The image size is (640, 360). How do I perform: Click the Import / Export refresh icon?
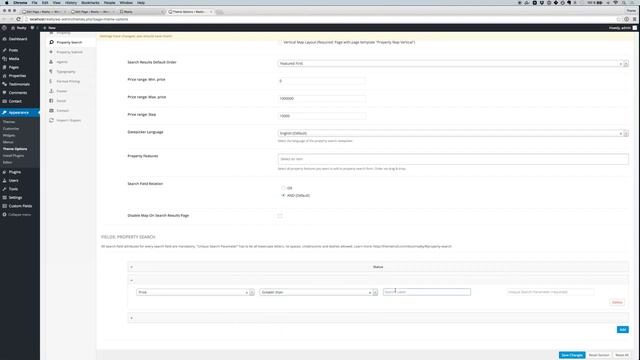pos(51,120)
